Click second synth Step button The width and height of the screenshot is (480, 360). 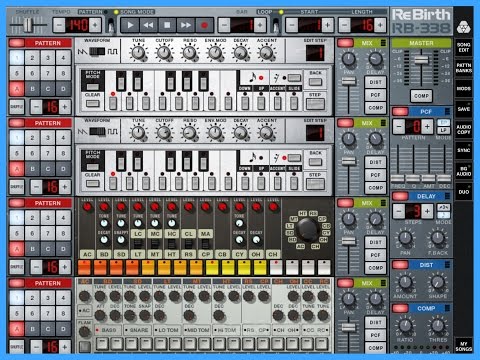tap(315, 184)
